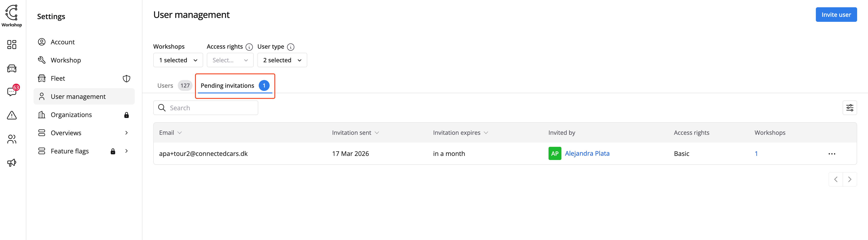The height and width of the screenshot is (240, 868).
Task: Expand the Overviews settings submenu
Action: point(126,133)
